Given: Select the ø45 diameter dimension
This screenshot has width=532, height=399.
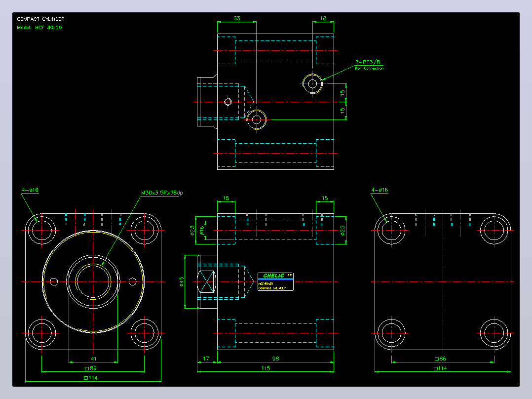Looking at the screenshot, I should point(182,281).
